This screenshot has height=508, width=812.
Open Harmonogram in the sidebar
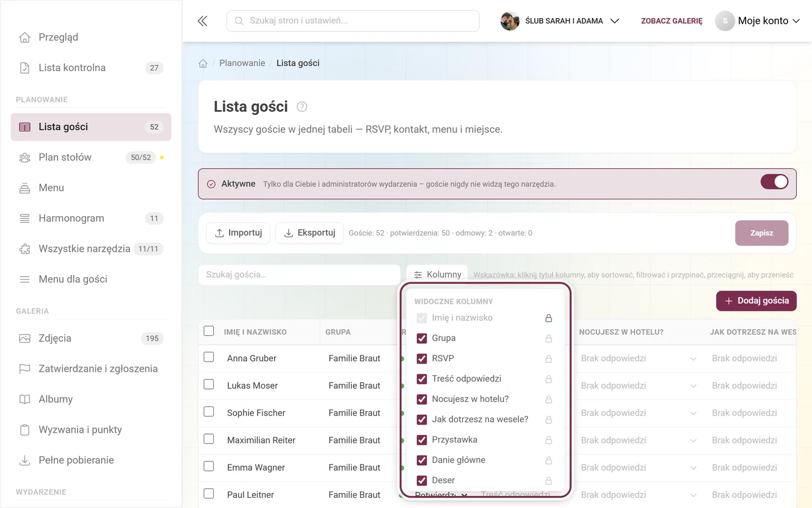coord(91,218)
